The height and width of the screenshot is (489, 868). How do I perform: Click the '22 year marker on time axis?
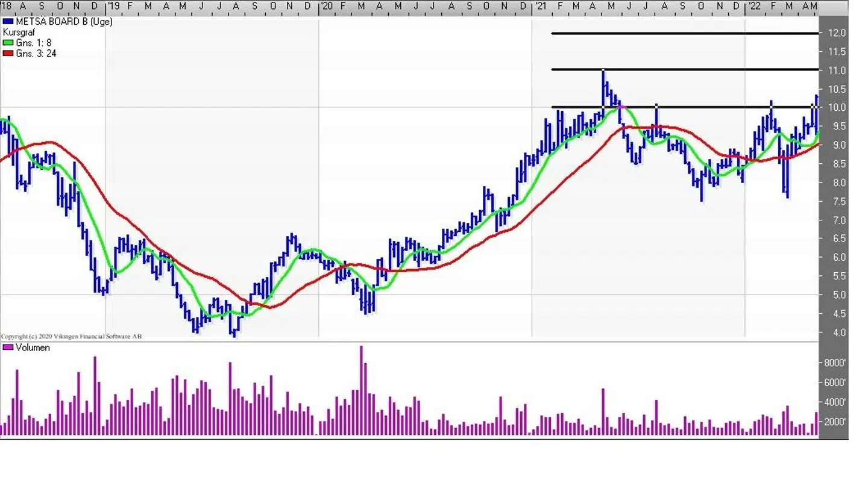click(753, 6)
